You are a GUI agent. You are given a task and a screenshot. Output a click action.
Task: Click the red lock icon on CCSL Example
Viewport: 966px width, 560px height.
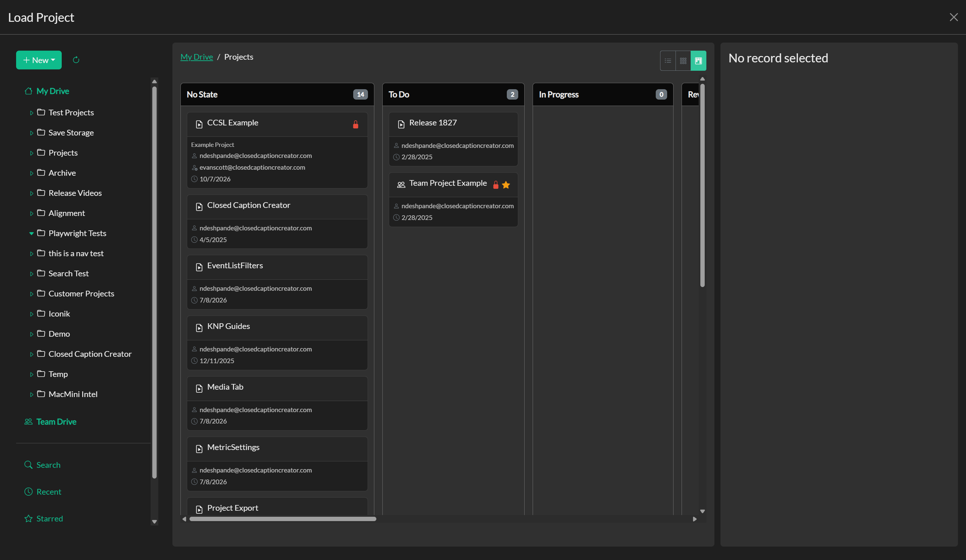point(355,124)
